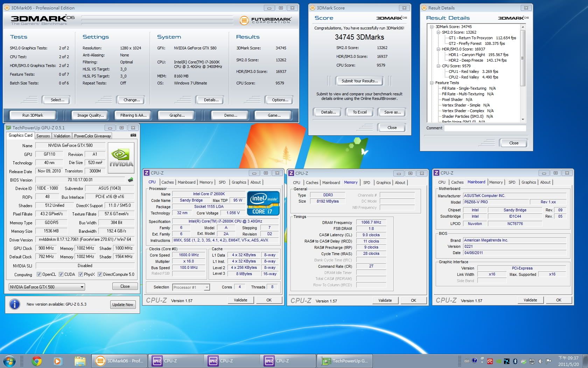
Task: Click the Image Quality... button
Action: [x=91, y=115]
